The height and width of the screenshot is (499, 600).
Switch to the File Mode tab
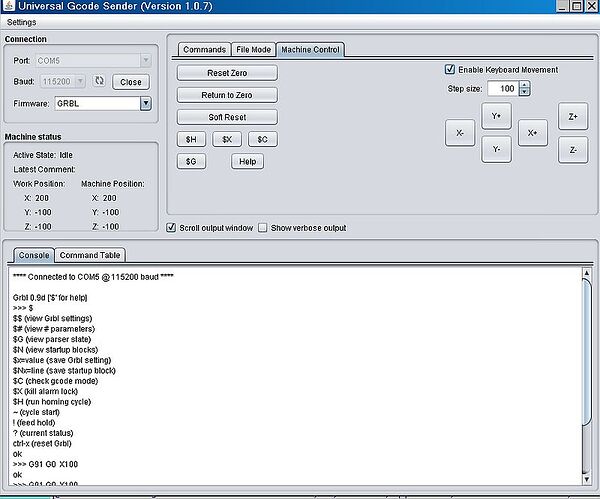[x=253, y=49]
